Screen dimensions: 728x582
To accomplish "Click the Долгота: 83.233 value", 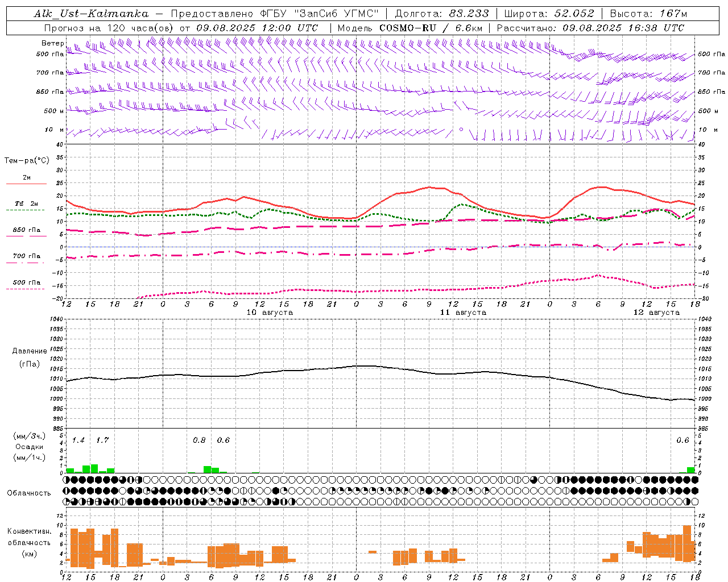I will coord(442,14).
